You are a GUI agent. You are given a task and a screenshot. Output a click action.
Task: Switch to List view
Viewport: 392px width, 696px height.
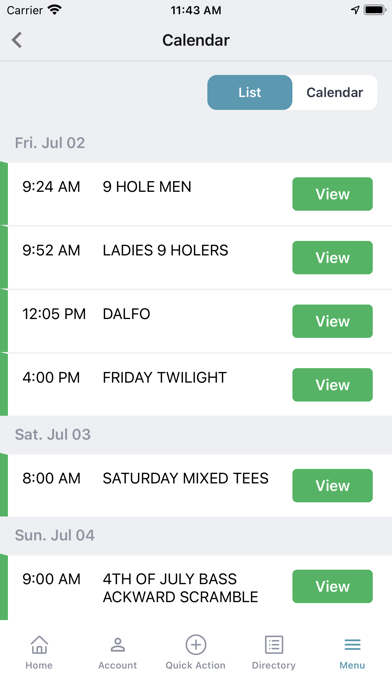click(249, 92)
